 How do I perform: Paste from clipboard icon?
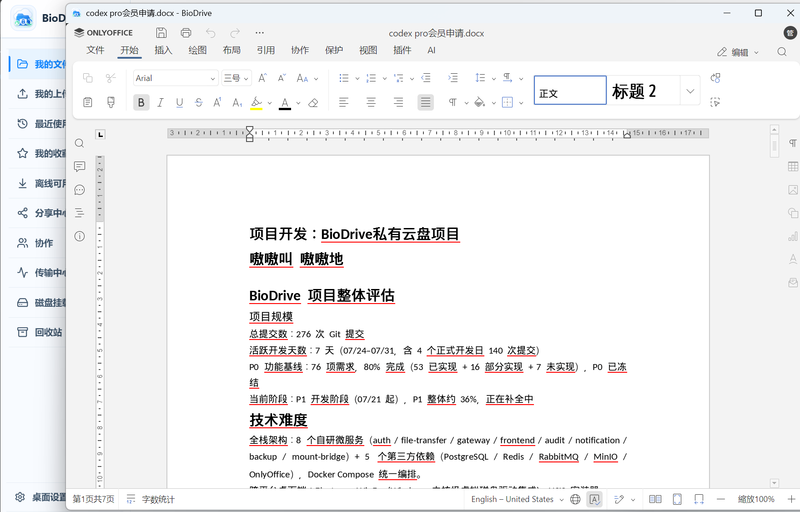(x=88, y=103)
